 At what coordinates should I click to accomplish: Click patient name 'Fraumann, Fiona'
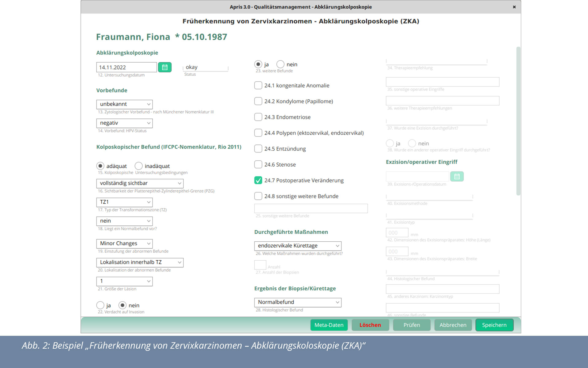pyautogui.click(x=133, y=37)
